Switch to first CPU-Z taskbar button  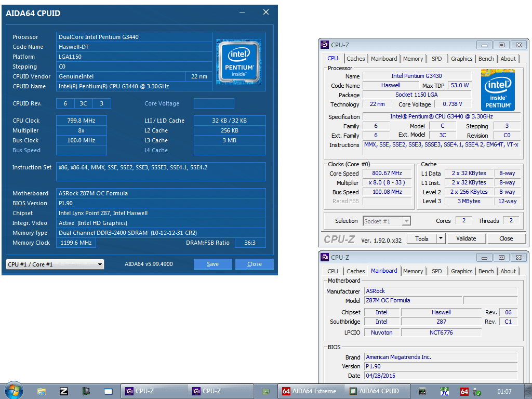click(x=154, y=391)
